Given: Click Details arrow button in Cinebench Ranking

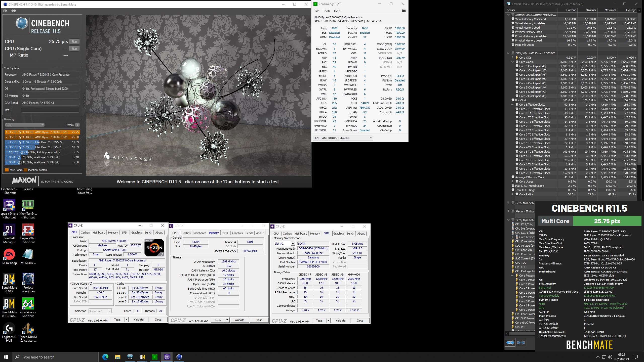Looking at the screenshot, I should [x=77, y=125].
